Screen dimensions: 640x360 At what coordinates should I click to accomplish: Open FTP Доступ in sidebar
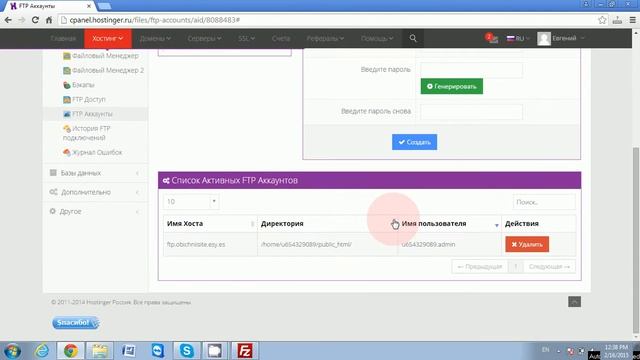coord(84,99)
